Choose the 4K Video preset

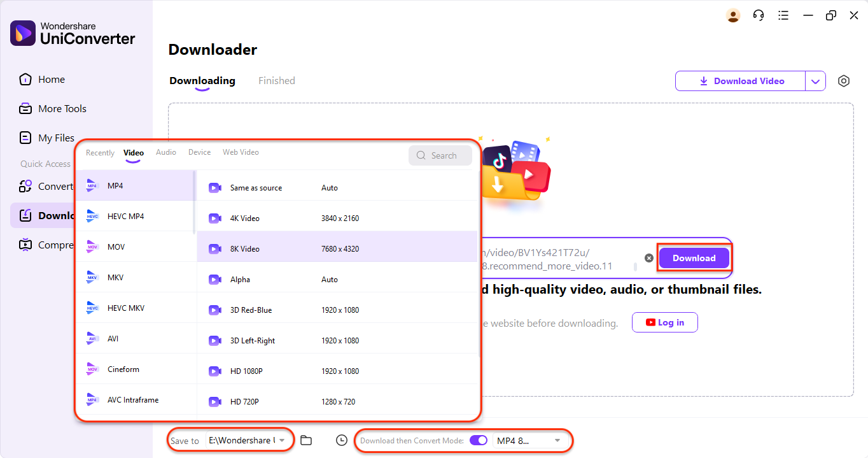click(337, 218)
